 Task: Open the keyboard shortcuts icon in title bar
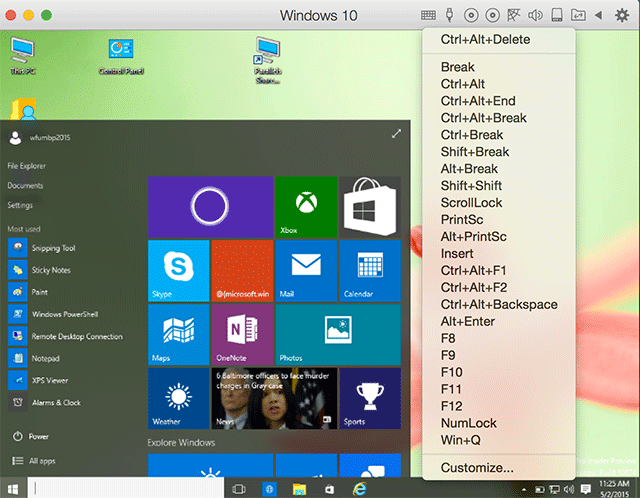428,16
